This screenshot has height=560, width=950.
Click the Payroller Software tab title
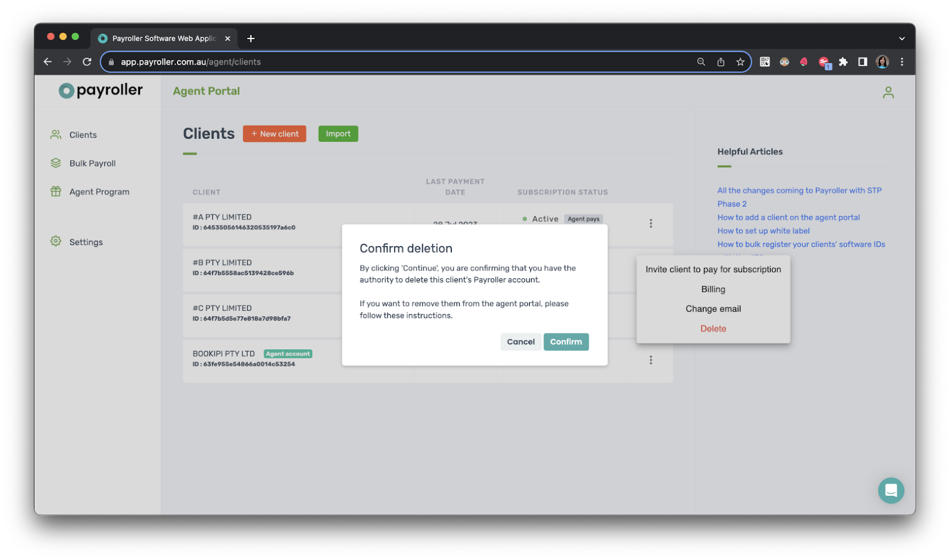pos(164,39)
